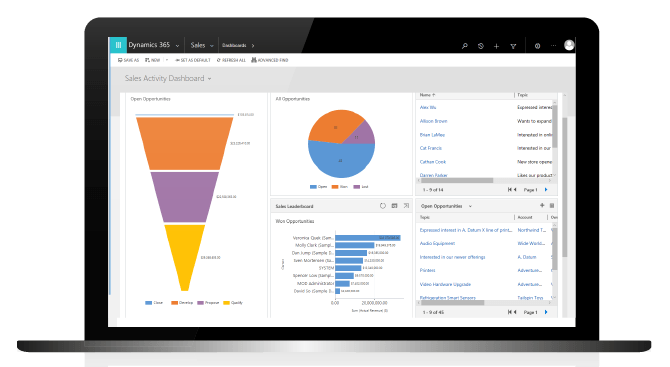The height and width of the screenshot is (367, 670).
Task: Go to previous page in leads list
Action: pos(515,189)
